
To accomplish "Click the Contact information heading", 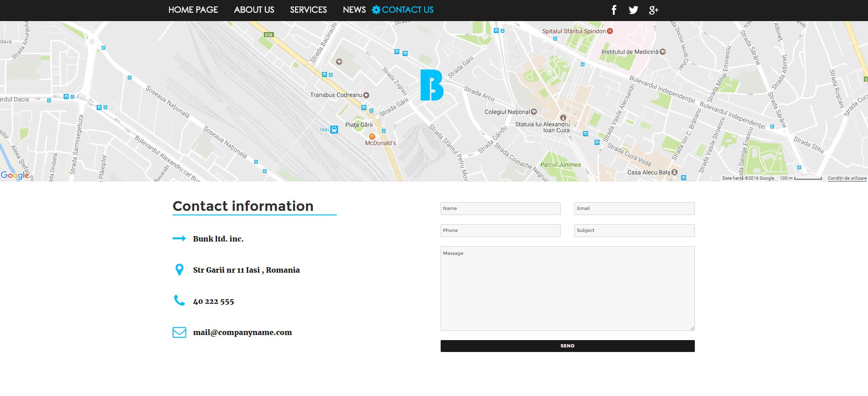I will click(243, 206).
